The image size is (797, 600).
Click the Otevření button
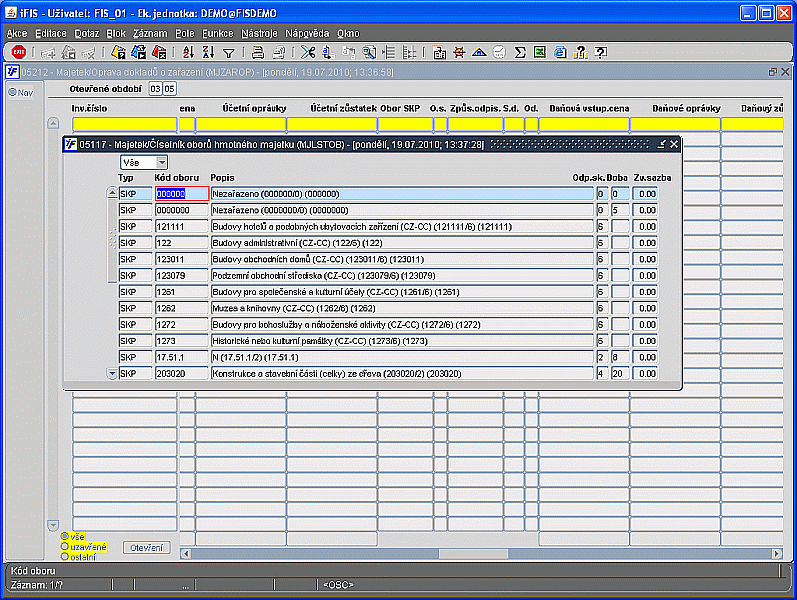[x=147, y=548]
